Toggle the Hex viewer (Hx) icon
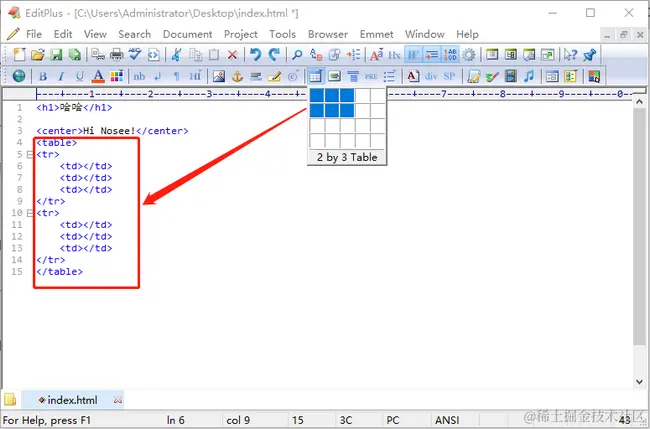 (x=395, y=54)
